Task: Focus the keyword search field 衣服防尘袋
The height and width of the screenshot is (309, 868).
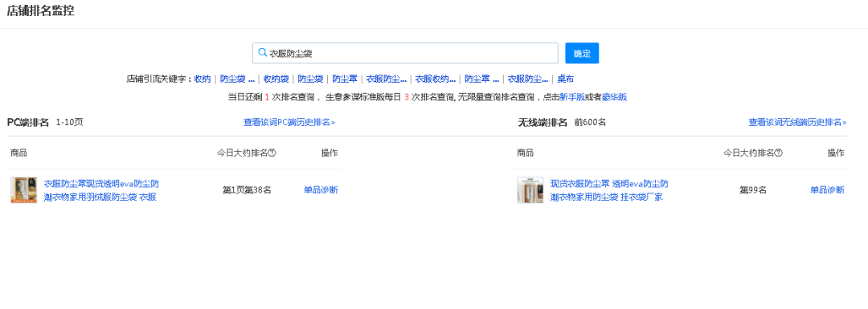Action: (405, 53)
